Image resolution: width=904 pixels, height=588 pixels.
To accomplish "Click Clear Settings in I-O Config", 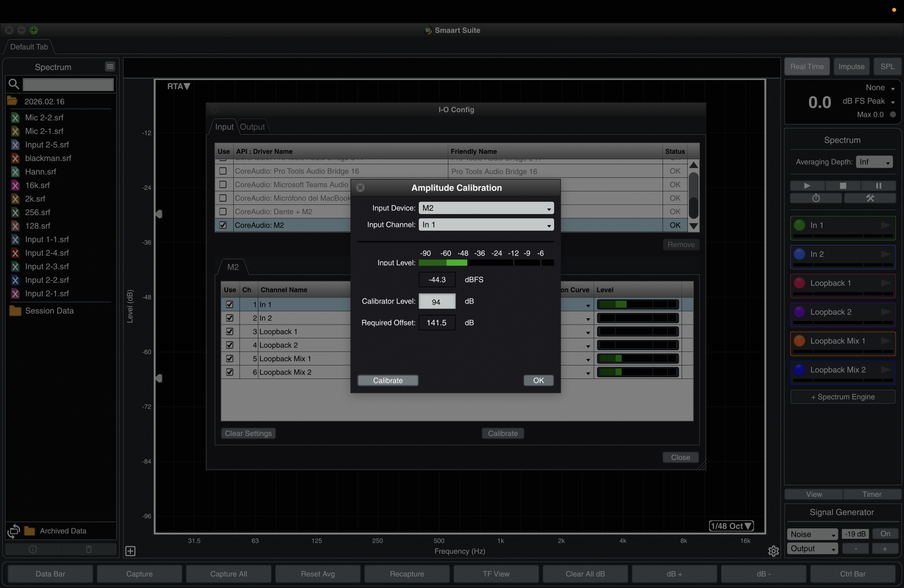I will pyautogui.click(x=248, y=433).
